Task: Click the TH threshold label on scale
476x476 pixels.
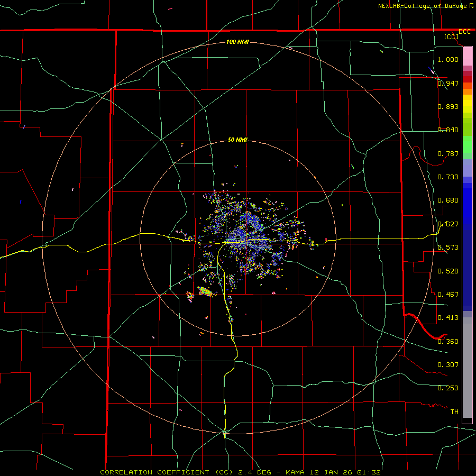Action: pos(454,412)
